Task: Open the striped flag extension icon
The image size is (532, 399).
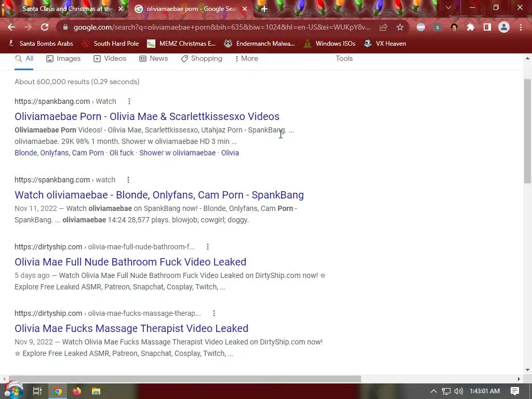Action: tap(421, 27)
